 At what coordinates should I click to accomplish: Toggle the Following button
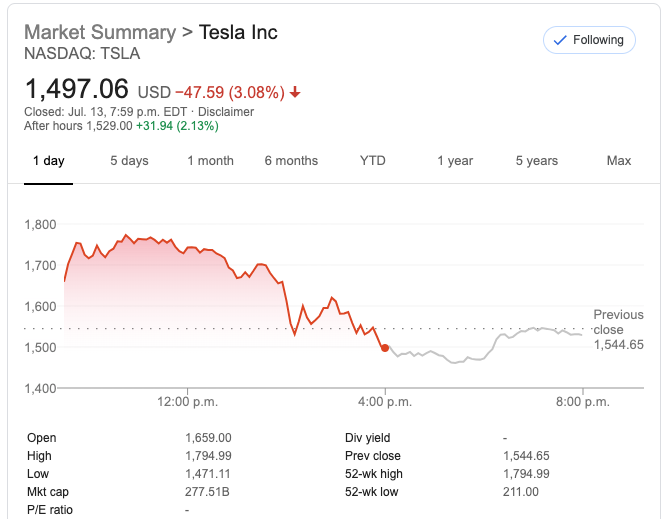tap(589, 40)
